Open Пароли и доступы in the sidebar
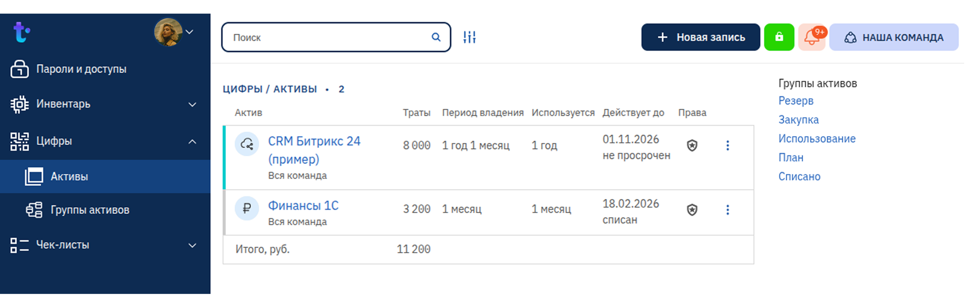This screenshot has width=980, height=303. click(81, 69)
